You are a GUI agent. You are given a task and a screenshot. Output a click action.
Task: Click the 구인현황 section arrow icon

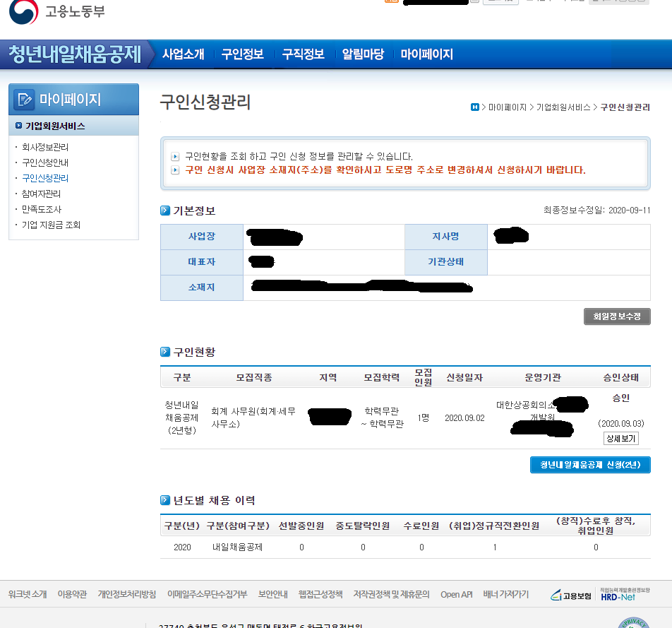[165, 352]
